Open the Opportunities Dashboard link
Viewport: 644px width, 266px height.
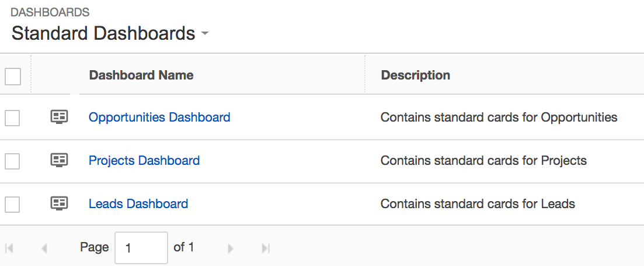[x=159, y=117]
